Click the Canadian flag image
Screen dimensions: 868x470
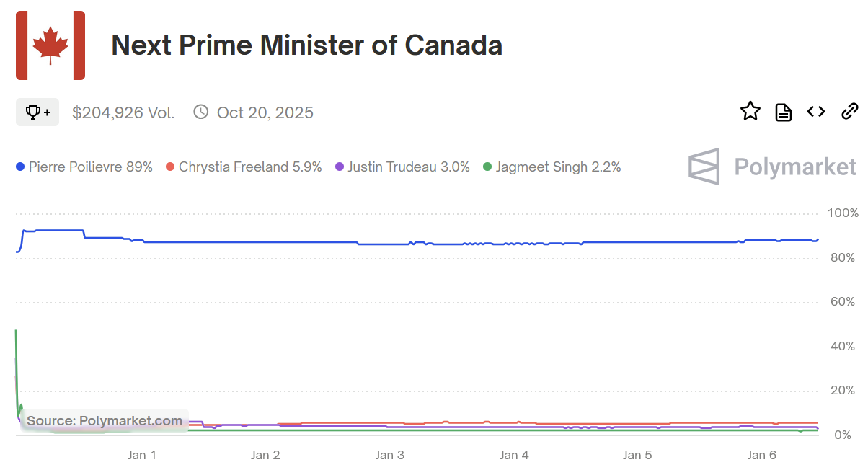coord(50,45)
